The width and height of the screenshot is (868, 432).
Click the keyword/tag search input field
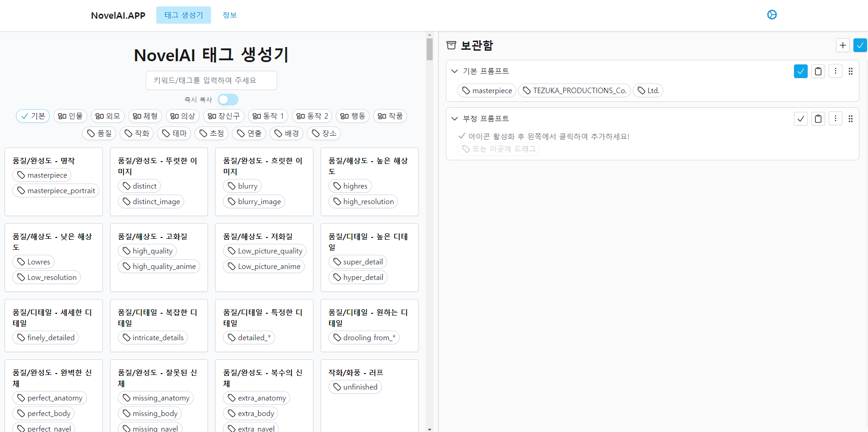point(212,80)
